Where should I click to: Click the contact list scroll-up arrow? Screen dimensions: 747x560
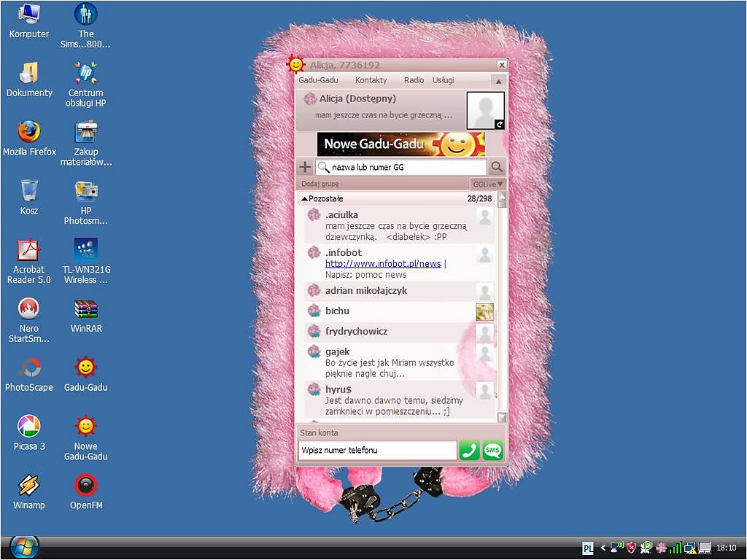coord(502,196)
